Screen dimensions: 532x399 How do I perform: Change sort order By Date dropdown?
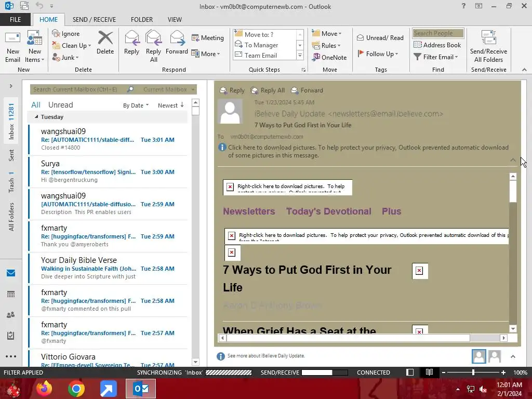(x=136, y=105)
